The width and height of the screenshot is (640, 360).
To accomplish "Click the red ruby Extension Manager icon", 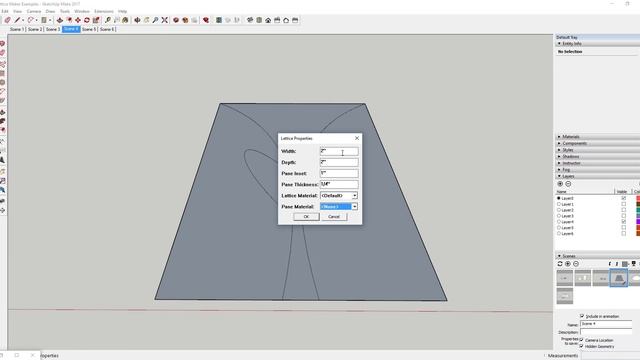I will click(x=206, y=20).
